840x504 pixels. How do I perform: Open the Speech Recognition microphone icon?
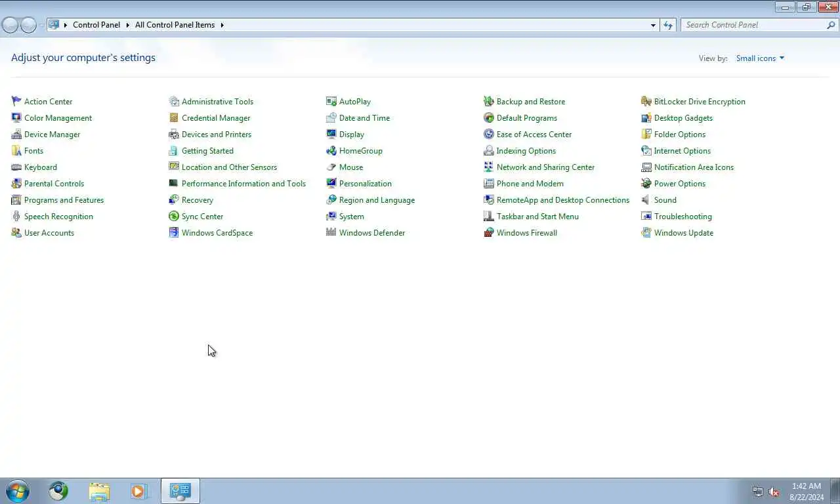coord(16,216)
